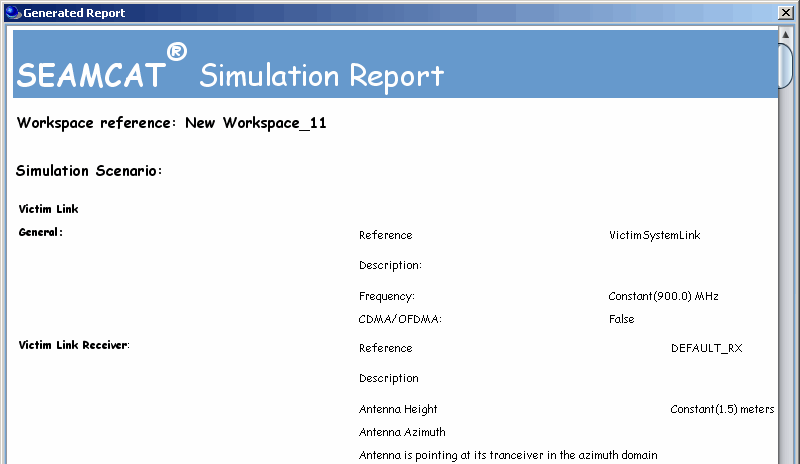Click the 'General:' section label

41,232
